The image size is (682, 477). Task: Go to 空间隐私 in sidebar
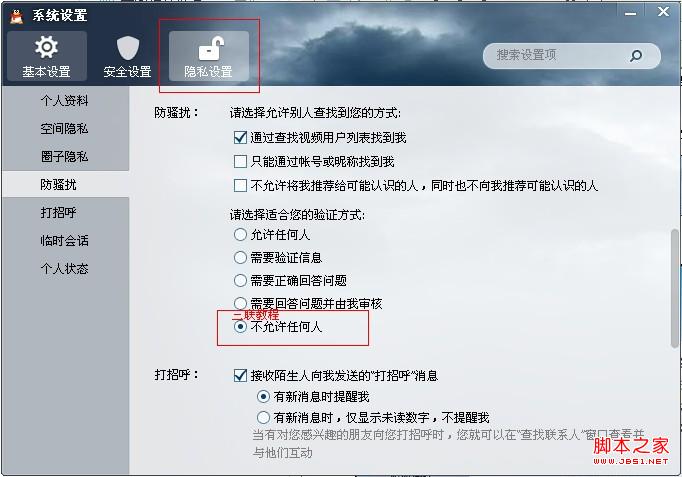pyautogui.click(x=65, y=129)
